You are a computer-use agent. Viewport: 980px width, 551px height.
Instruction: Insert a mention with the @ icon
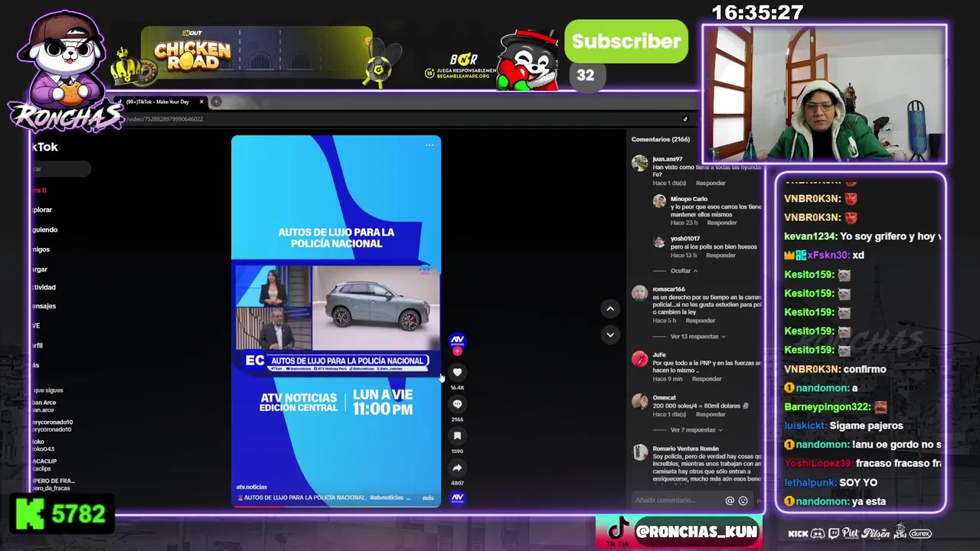[730, 500]
